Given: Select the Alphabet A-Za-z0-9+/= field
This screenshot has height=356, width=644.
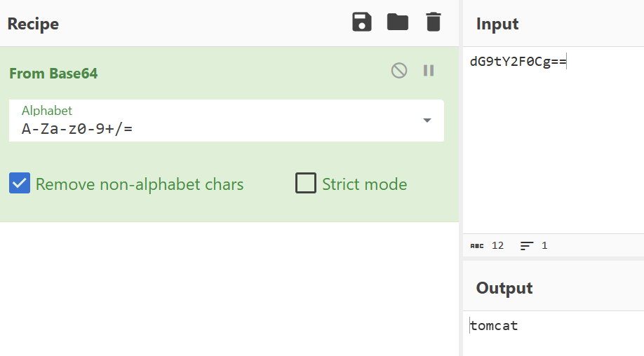Looking at the screenshot, I should pyautogui.click(x=227, y=121).
